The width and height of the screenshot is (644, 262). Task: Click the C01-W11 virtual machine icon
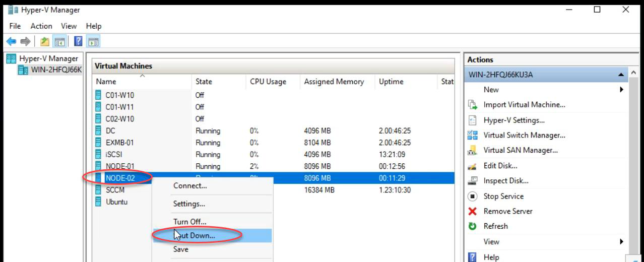tap(98, 107)
